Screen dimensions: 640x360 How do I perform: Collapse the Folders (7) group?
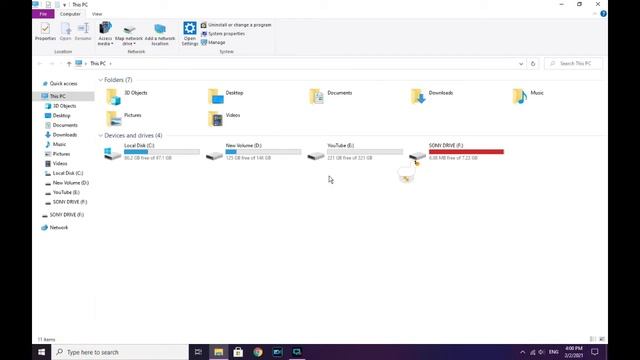click(100, 80)
